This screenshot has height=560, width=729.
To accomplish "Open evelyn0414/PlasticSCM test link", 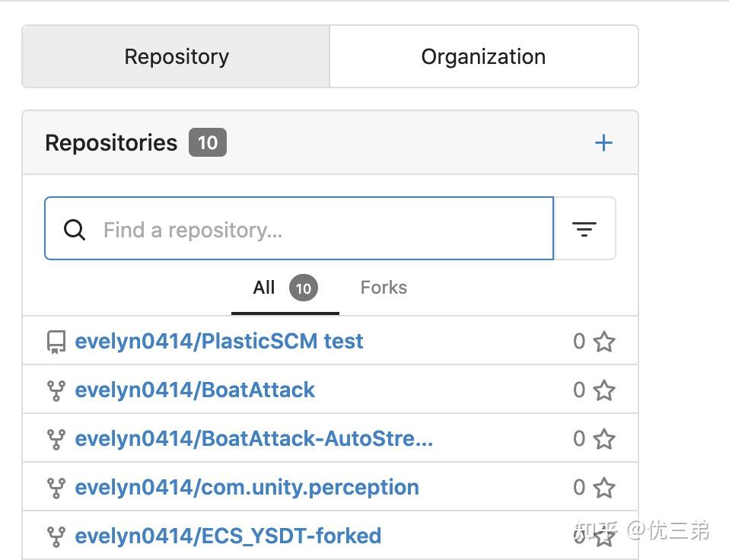I will point(219,342).
